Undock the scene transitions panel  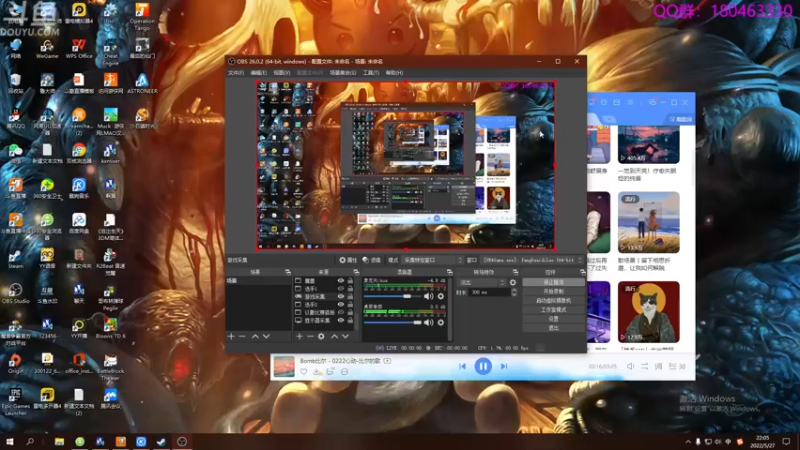[515, 272]
